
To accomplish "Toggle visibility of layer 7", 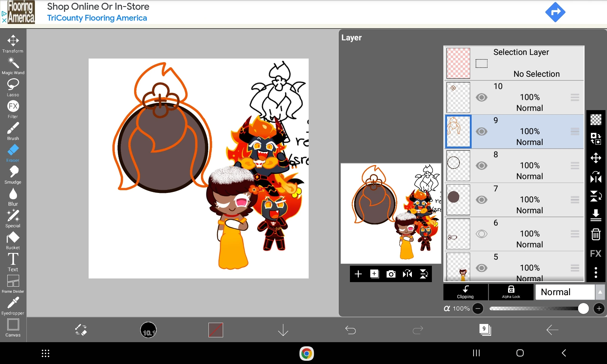I will [481, 200].
